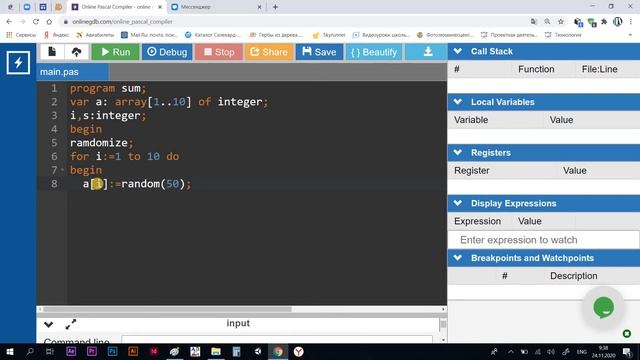Open Windows taskbar search

pyautogui.click(x=29, y=351)
